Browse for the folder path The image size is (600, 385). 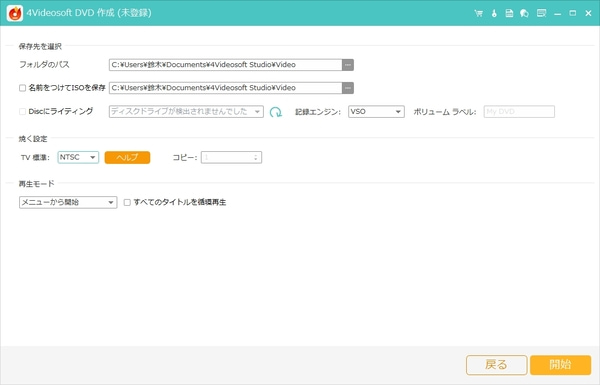[348, 65]
